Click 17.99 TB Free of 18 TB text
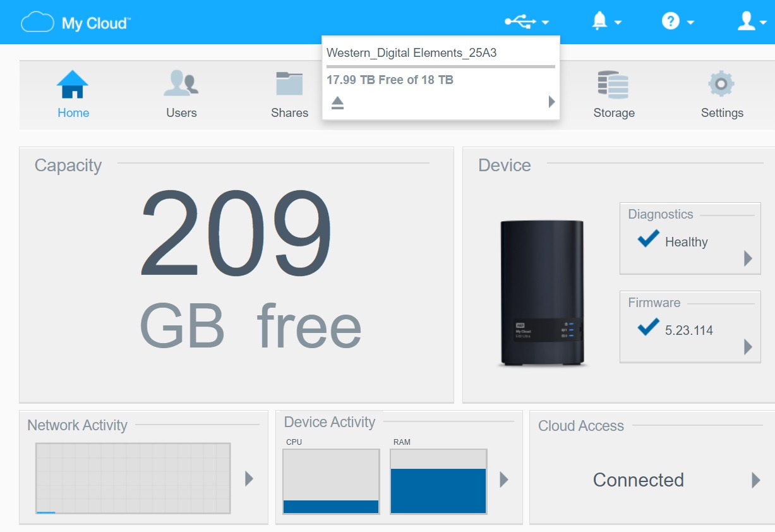 coord(390,80)
